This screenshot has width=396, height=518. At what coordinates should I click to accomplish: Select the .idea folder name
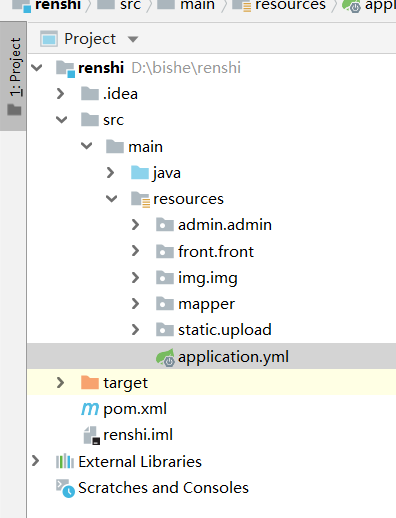point(120,94)
